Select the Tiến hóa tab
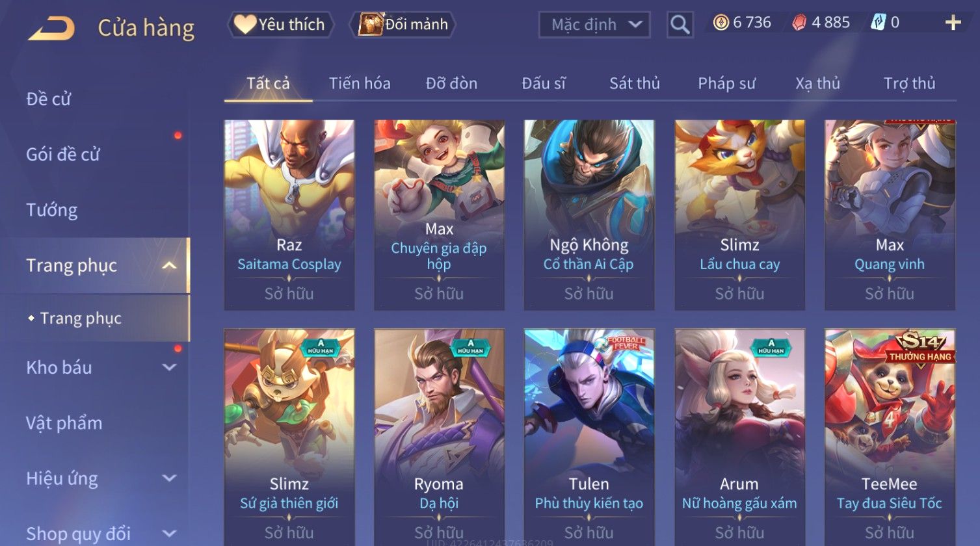The width and height of the screenshot is (980, 546). [360, 84]
